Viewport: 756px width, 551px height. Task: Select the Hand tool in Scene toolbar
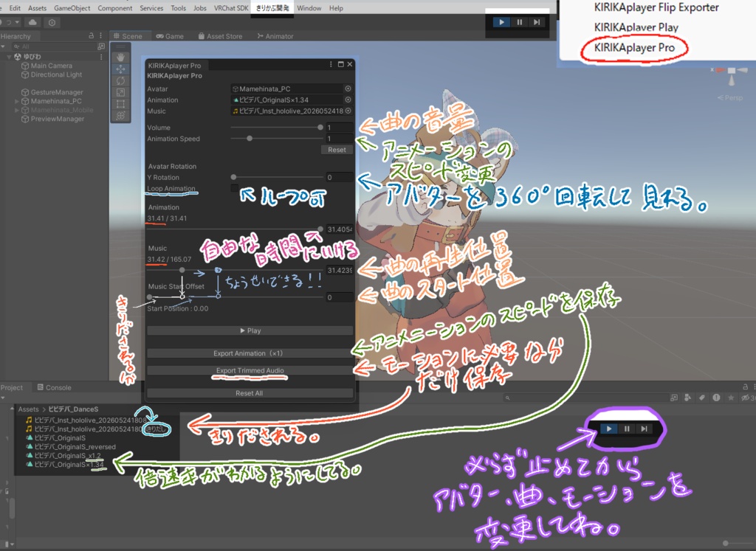coord(120,57)
